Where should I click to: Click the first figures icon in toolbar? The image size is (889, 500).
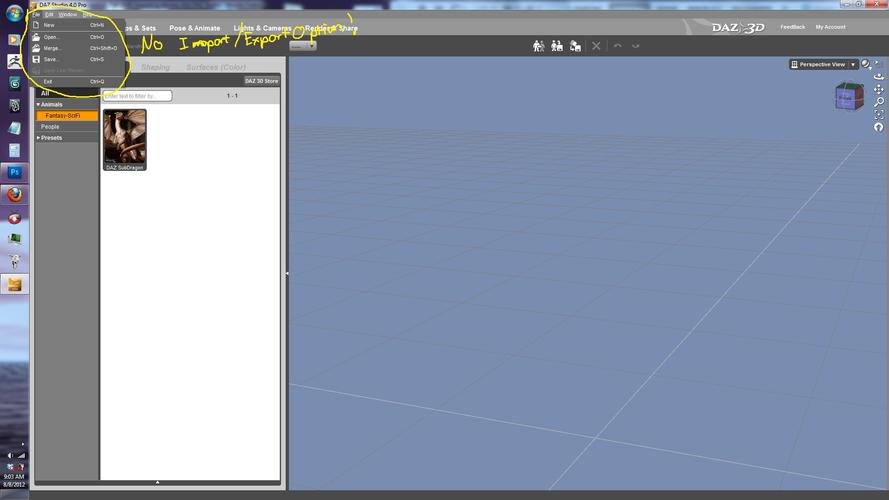[539, 46]
